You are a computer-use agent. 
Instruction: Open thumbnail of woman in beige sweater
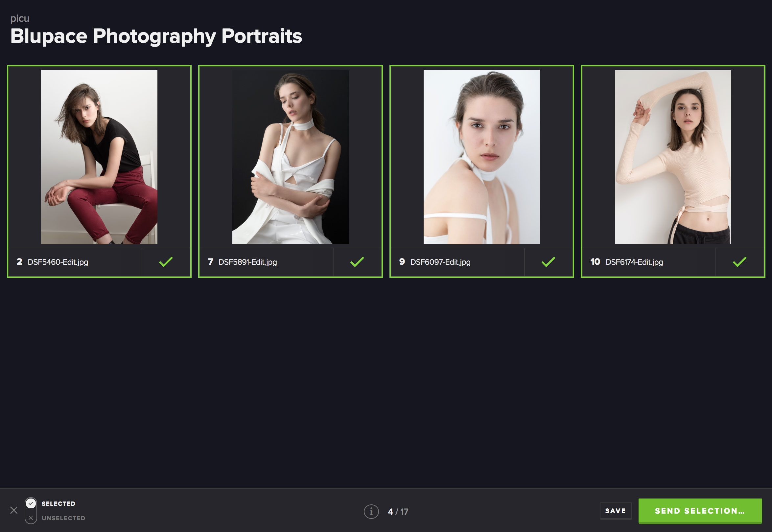coord(672,157)
